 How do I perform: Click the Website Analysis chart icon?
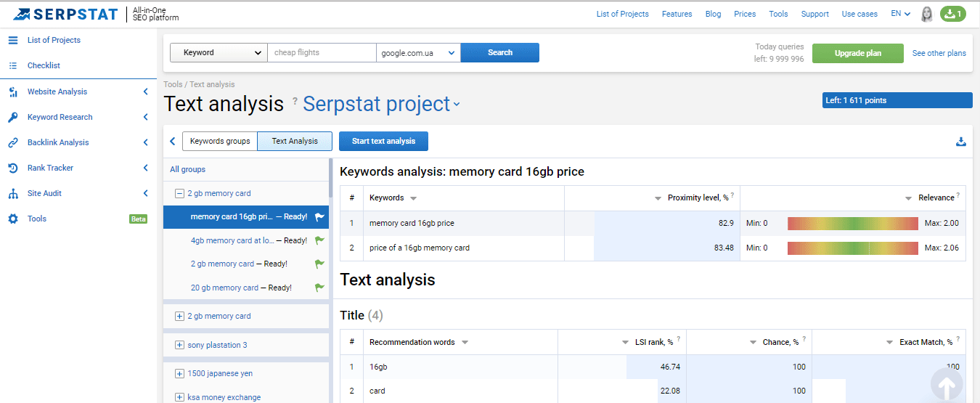click(12, 91)
